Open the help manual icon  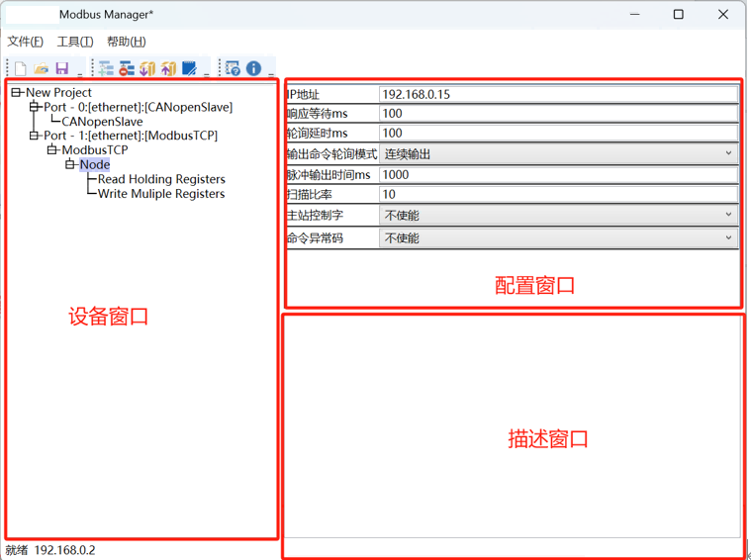click(x=233, y=68)
